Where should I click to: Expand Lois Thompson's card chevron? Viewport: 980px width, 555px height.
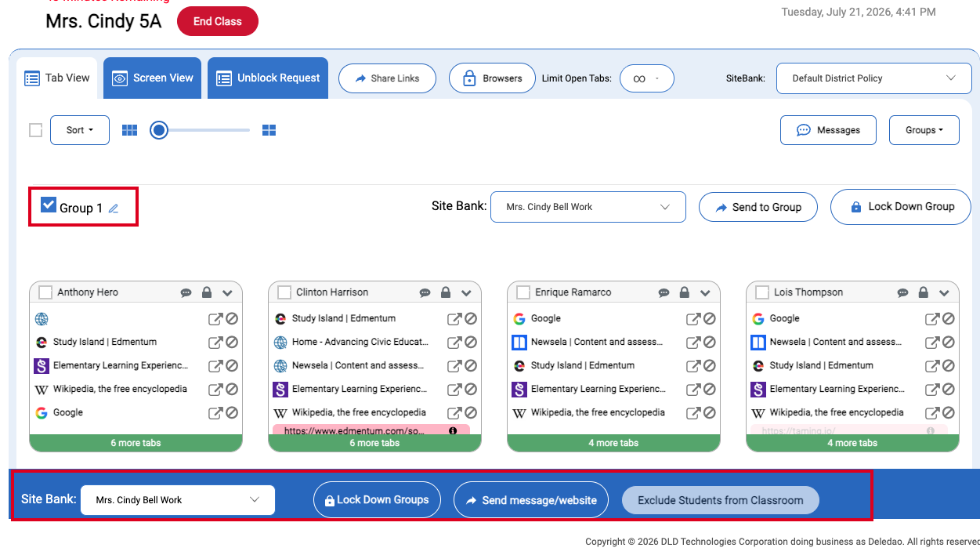(944, 292)
